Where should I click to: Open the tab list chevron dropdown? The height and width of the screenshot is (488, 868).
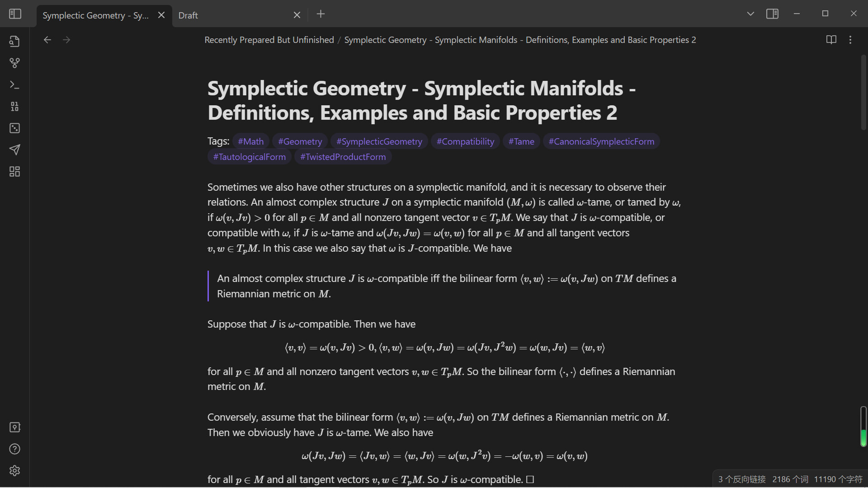(750, 14)
